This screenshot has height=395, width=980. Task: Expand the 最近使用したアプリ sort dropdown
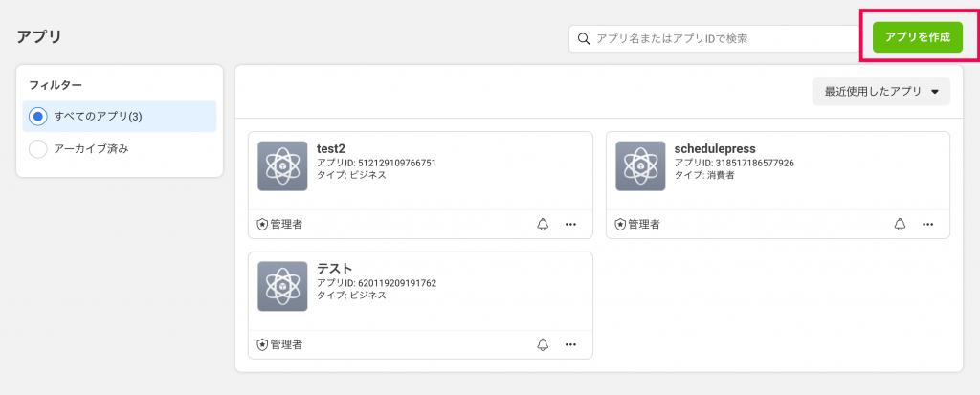pyautogui.click(x=881, y=91)
